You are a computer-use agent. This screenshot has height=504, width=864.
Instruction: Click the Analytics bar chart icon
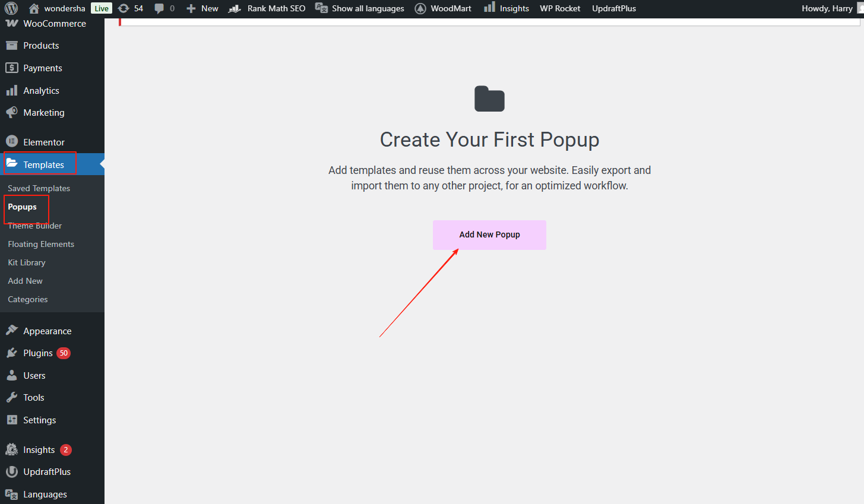[x=12, y=90]
